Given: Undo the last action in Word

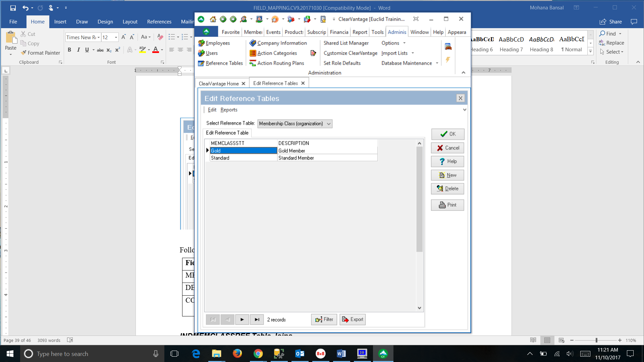Looking at the screenshot, I should click(x=25, y=8).
